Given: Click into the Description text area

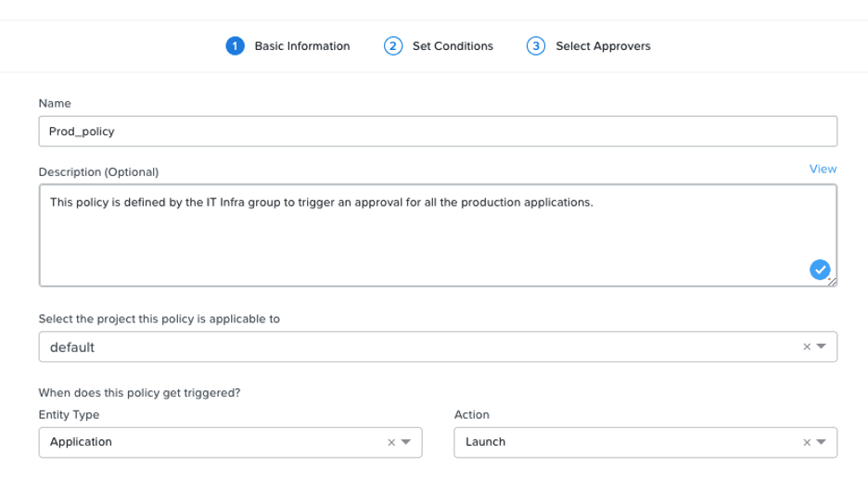Looking at the screenshot, I should [438, 235].
